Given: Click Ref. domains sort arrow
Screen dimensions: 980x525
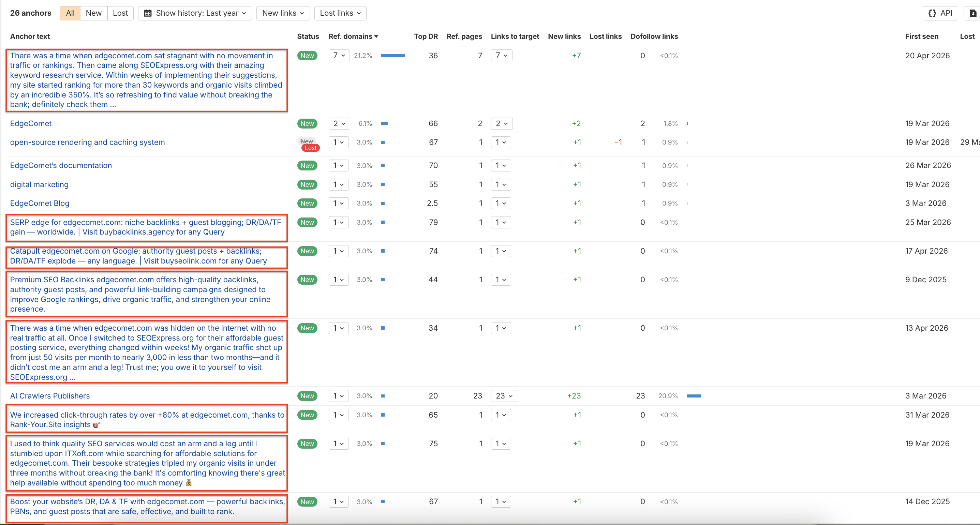Looking at the screenshot, I should [376, 36].
